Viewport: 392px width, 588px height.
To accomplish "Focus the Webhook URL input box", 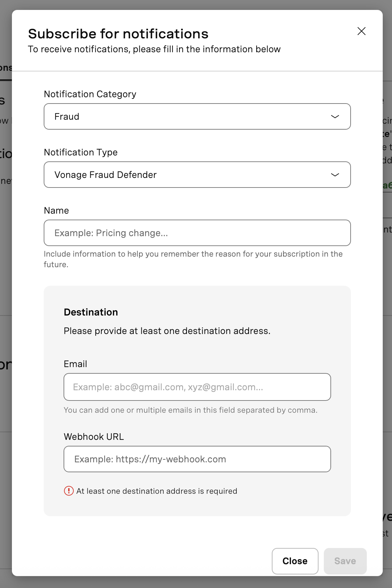I will point(197,459).
